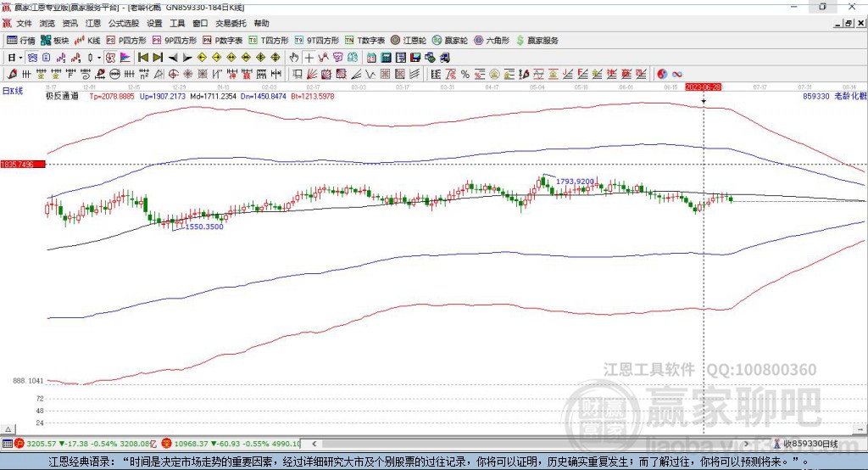The height and width of the screenshot is (470, 868).
Task: Jump to the last bar icon
Action: click(158, 58)
